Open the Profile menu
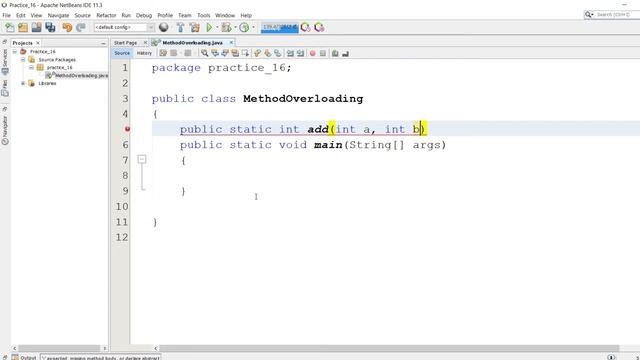 [x=165, y=15]
